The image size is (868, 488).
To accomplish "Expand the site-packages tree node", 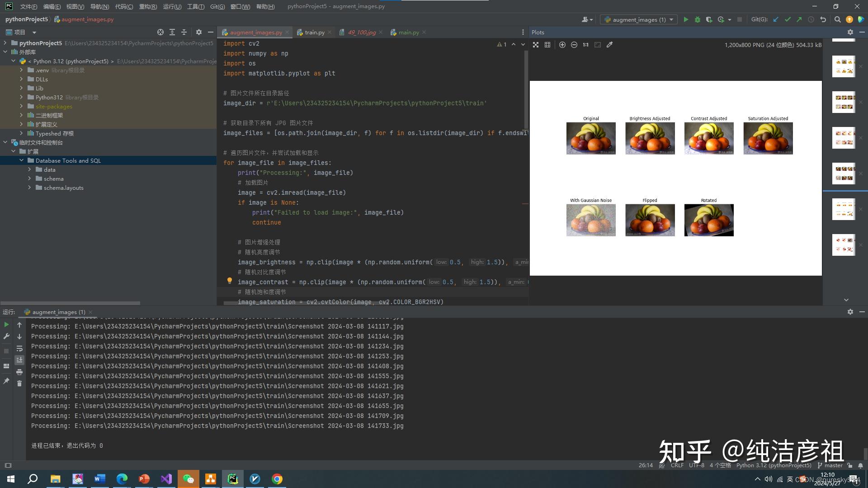I will click(21, 107).
